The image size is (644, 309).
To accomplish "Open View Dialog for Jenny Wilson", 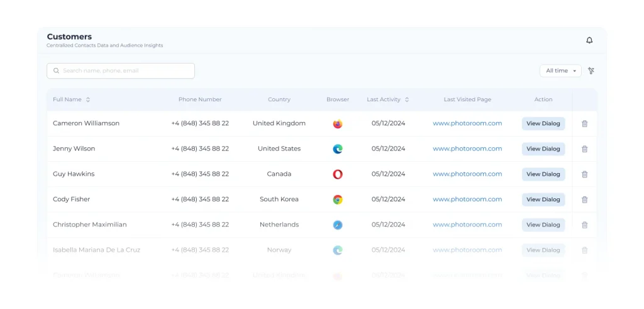I will (x=543, y=149).
